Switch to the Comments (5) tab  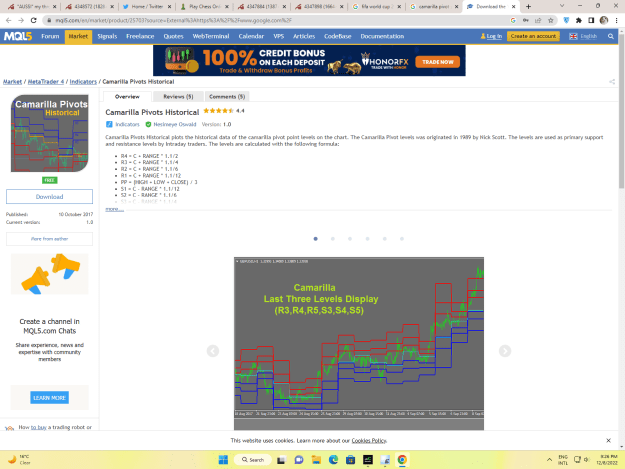(x=227, y=96)
